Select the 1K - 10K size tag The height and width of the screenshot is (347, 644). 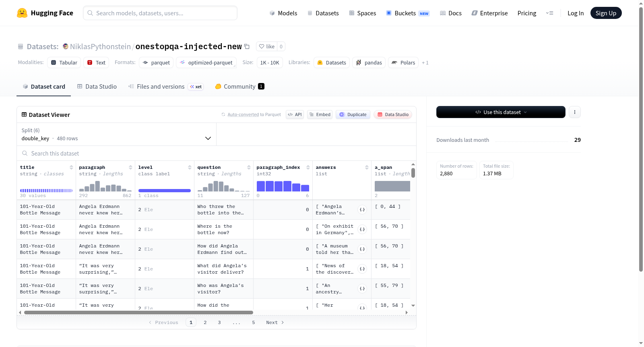270,62
